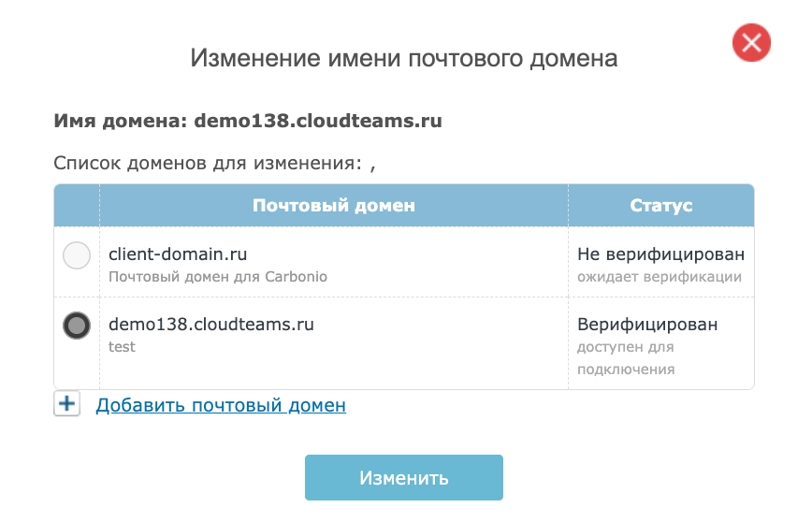Image resolution: width=812 pixels, height=522 pixels.
Task: Click the plus icon to add domain
Action: 66,404
